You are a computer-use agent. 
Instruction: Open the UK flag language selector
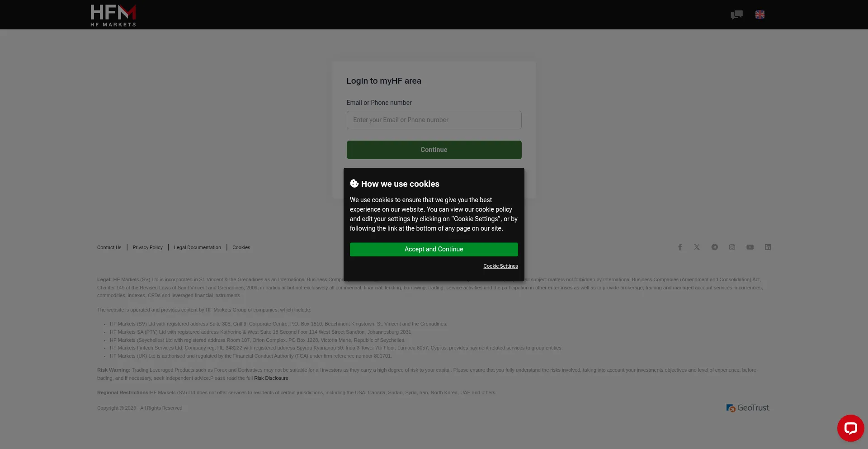[759, 15]
